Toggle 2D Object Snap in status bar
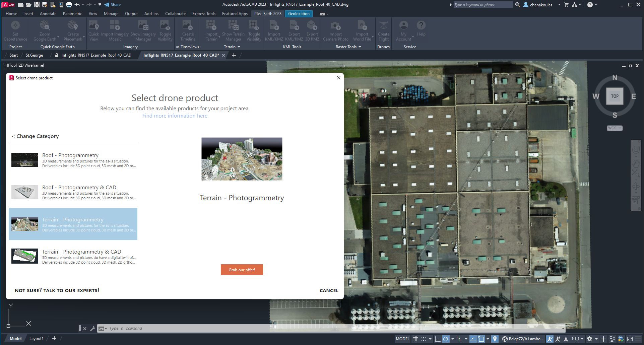The width and height of the screenshot is (644, 345). click(x=481, y=339)
